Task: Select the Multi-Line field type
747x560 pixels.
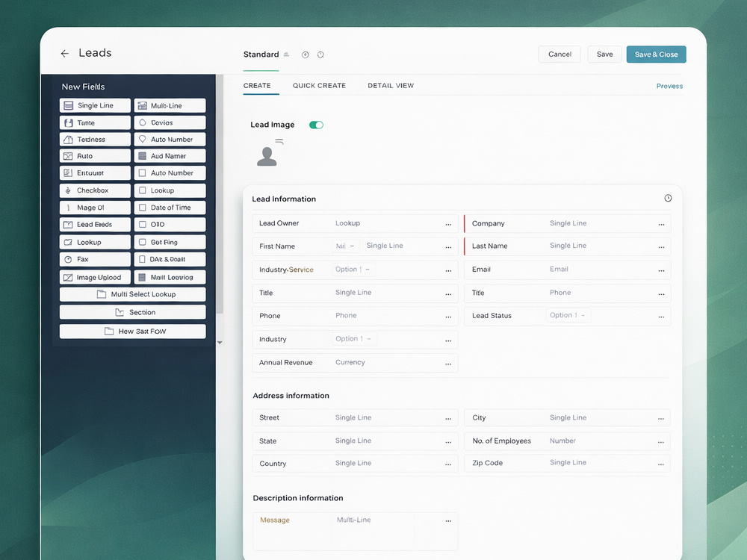Action: [170, 106]
